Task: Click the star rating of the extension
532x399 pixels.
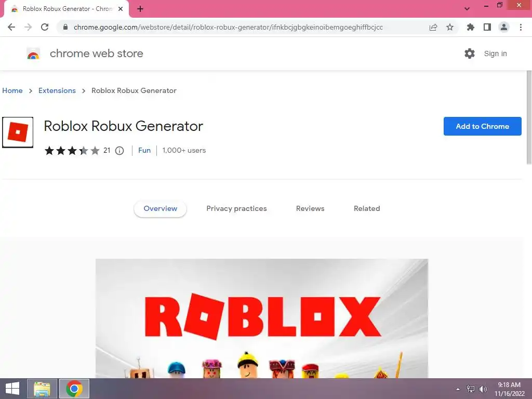Action: tap(72, 150)
